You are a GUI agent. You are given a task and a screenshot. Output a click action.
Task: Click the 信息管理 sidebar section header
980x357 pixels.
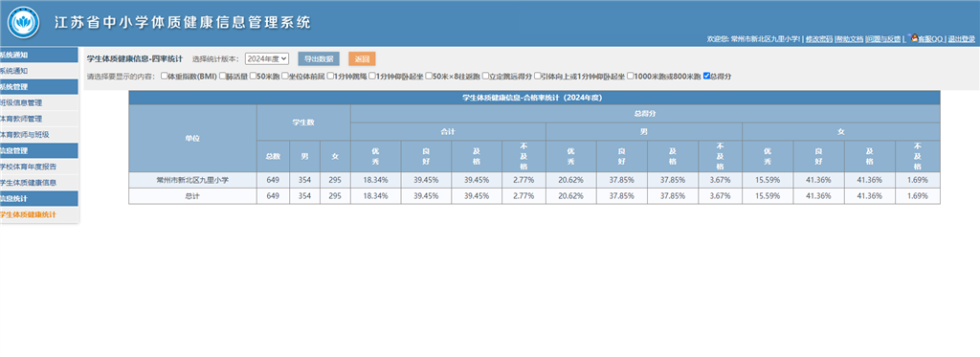pos(38,150)
